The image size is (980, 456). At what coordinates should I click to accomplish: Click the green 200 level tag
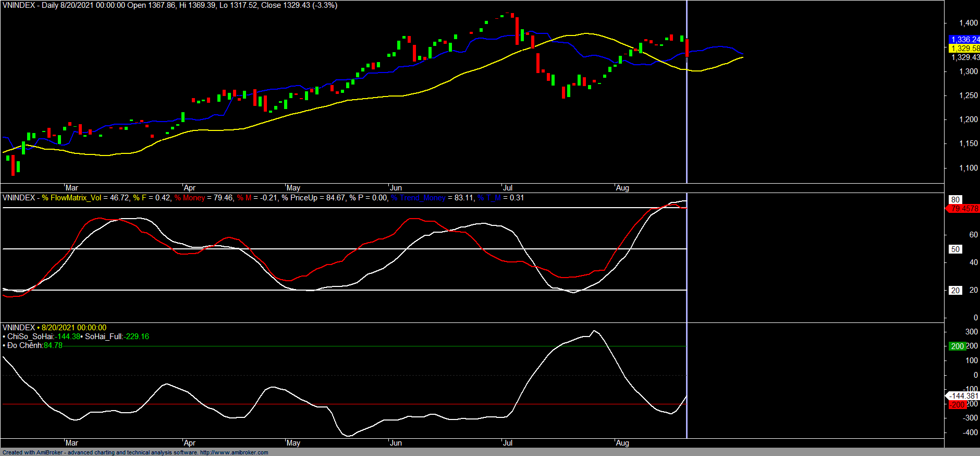[957, 346]
